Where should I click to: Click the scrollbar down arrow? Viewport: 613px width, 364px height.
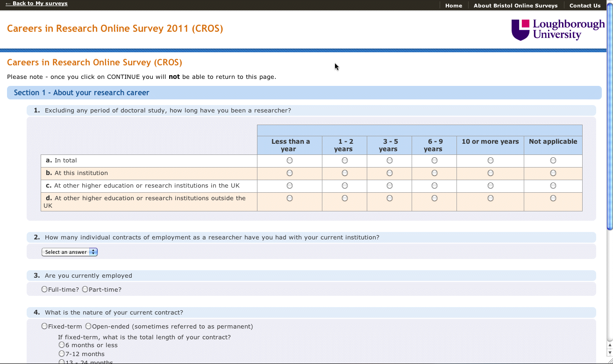(609, 353)
